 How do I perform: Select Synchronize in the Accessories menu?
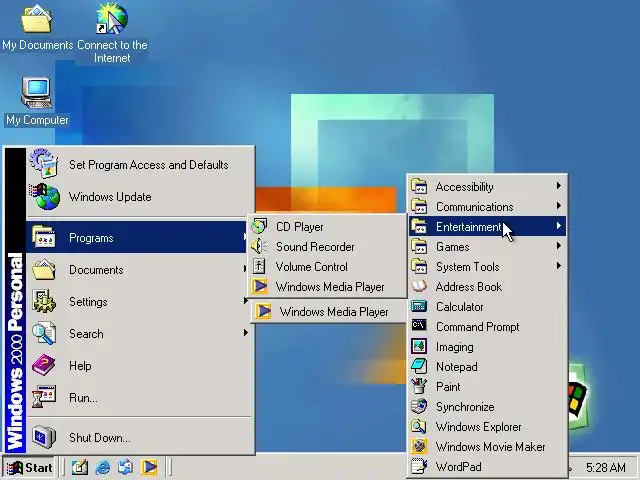(x=487, y=407)
